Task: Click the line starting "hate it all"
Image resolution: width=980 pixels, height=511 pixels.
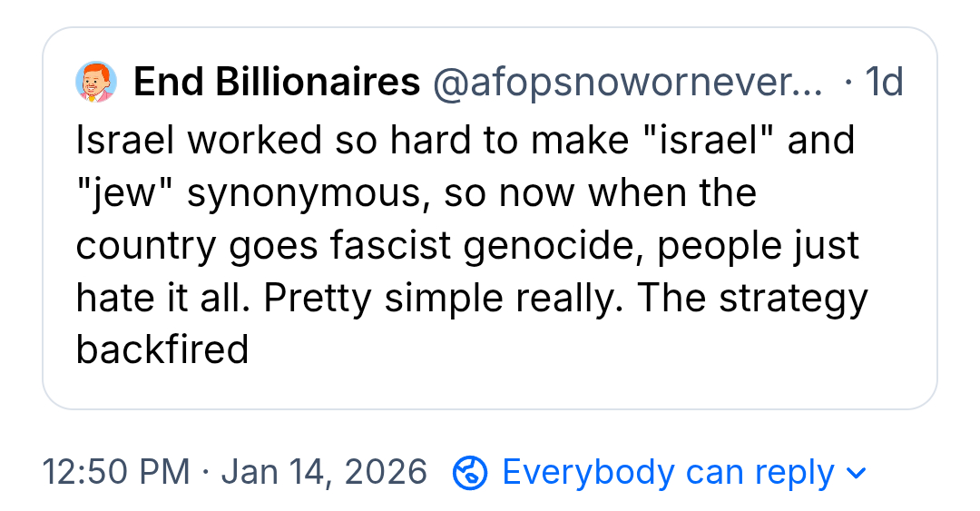Action: pos(472,298)
